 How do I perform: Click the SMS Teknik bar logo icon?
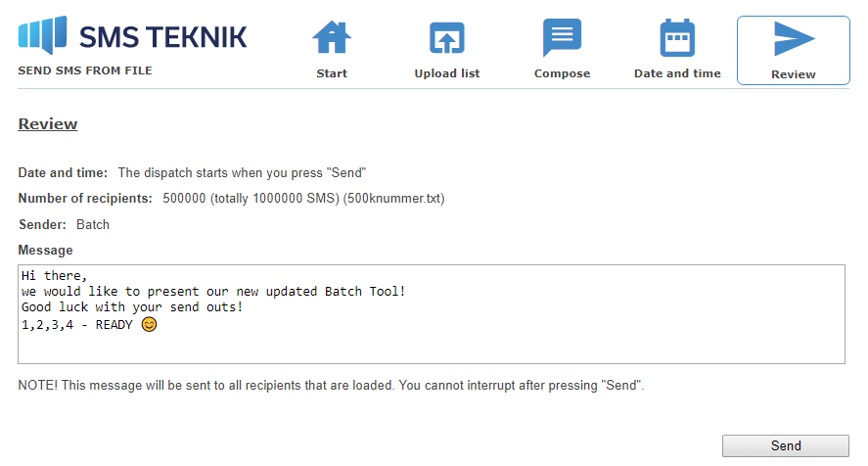click(x=43, y=35)
